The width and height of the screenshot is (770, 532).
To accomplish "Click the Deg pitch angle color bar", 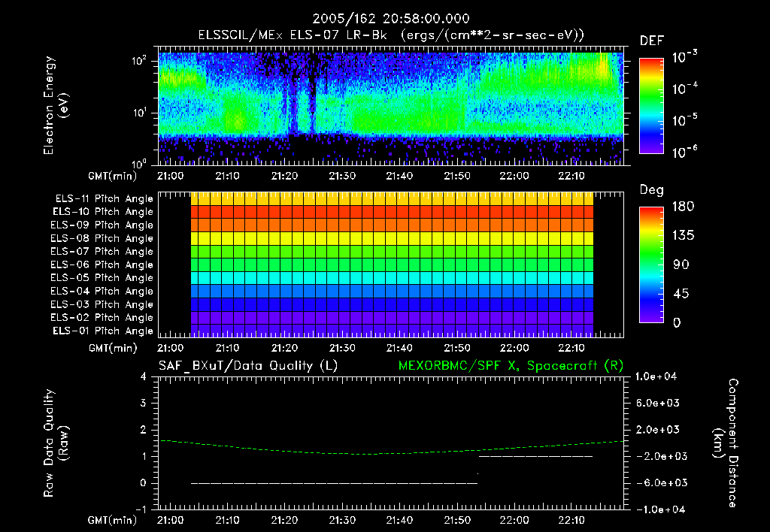I will (x=652, y=264).
